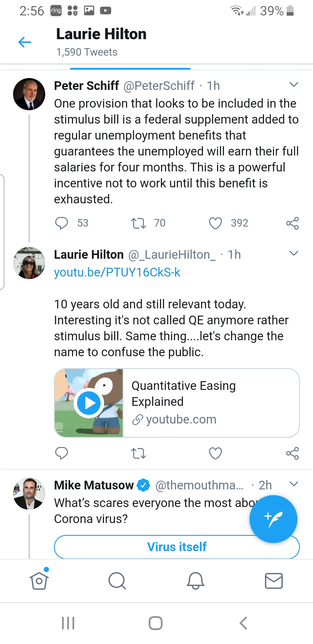Tap the back arrow beside Laurie Hilton

coord(25,42)
